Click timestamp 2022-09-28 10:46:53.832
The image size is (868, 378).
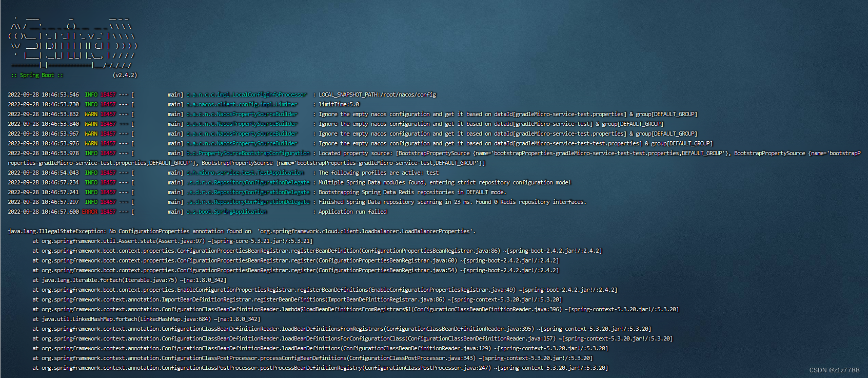(x=44, y=114)
